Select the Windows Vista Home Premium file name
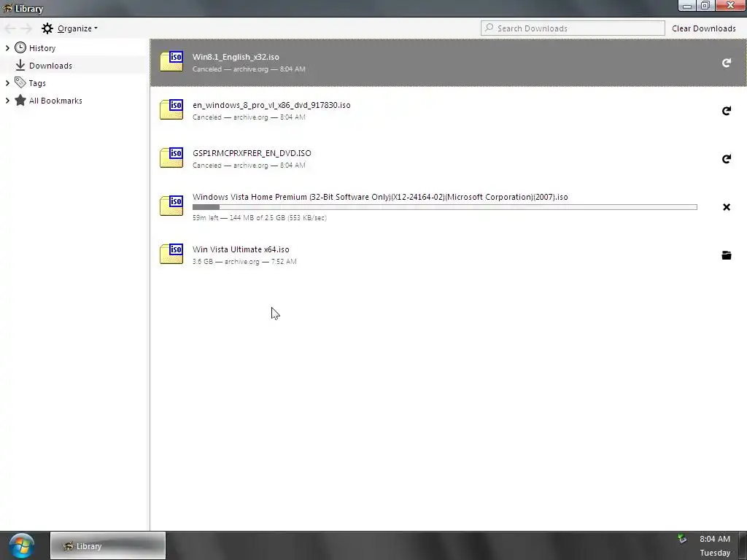Image resolution: width=747 pixels, height=560 pixels. coord(380,197)
